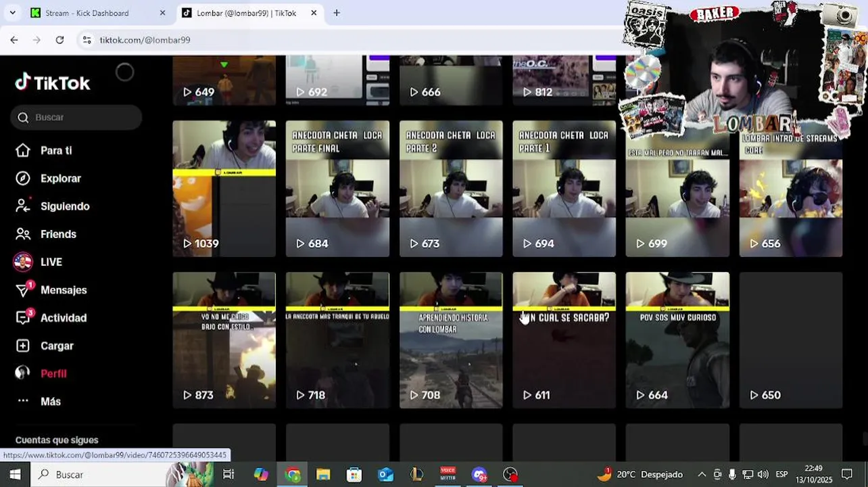Click the URL tiktok.com/@lombar99
The image size is (868, 487).
tap(145, 40)
